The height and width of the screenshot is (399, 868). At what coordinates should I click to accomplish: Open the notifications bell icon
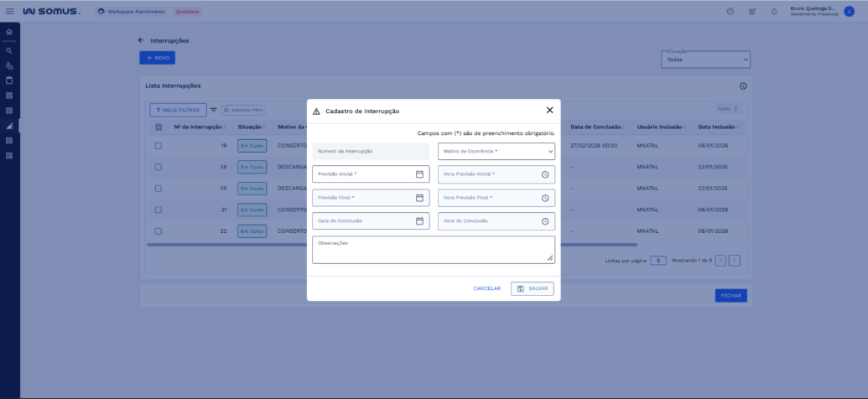[773, 11]
